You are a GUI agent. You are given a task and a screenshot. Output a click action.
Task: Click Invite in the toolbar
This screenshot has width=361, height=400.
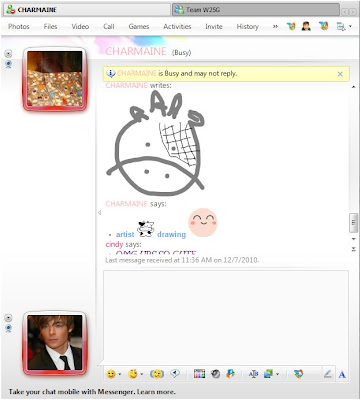click(x=214, y=27)
